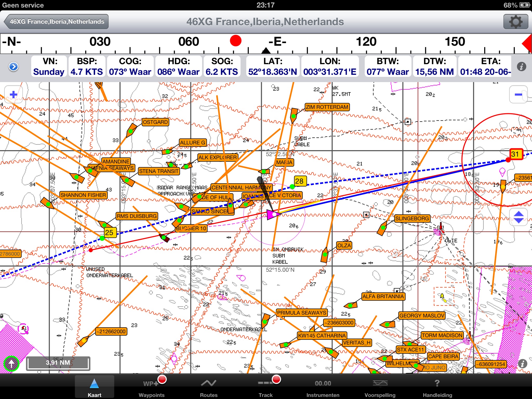Image resolution: width=532 pixels, height=399 pixels.
Task: Select the VN Sunday data field
Action: [49, 66]
